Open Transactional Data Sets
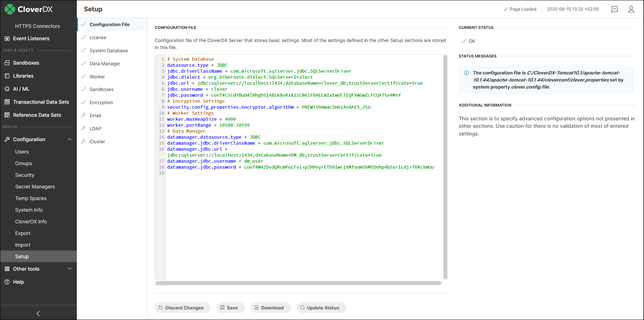The width and height of the screenshot is (644, 320). pyautogui.click(x=41, y=102)
